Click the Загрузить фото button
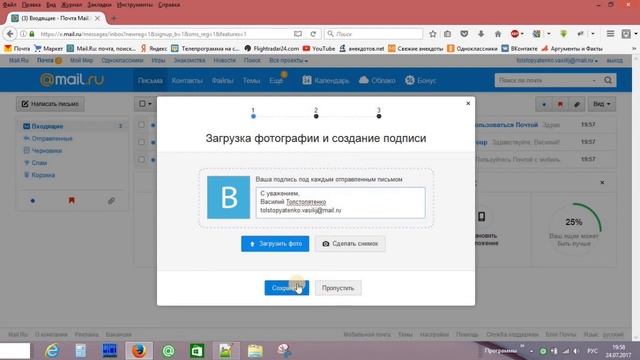The image size is (640, 360). [x=275, y=244]
